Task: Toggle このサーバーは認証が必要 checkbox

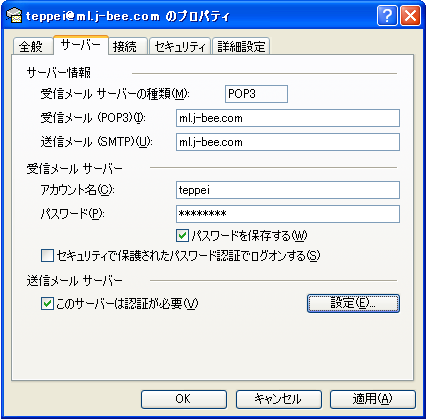Action: (47, 304)
